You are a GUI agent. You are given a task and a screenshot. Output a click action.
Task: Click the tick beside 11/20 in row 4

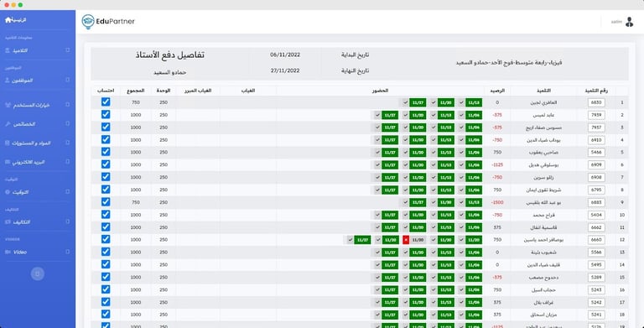[405, 140]
